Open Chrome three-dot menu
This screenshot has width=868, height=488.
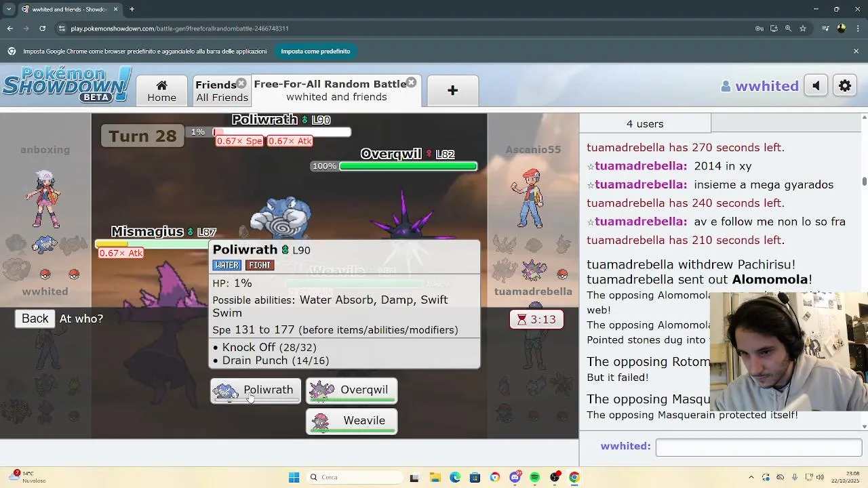click(x=858, y=28)
